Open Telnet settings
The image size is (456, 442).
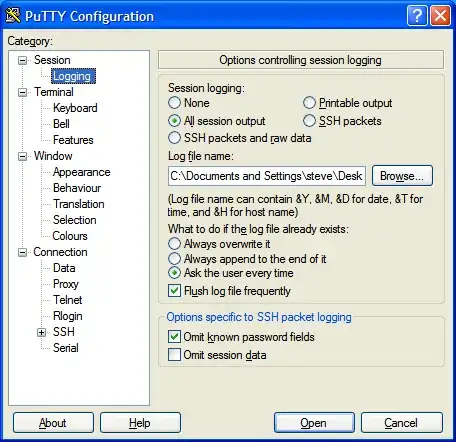tap(68, 300)
